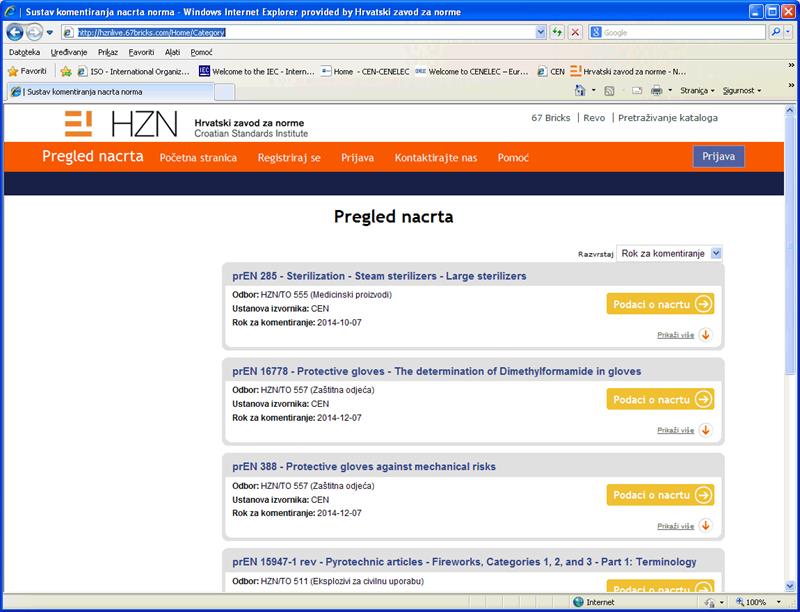Go to Početna stranica in navigation
Screen dimensions: 800x612
coord(198,158)
